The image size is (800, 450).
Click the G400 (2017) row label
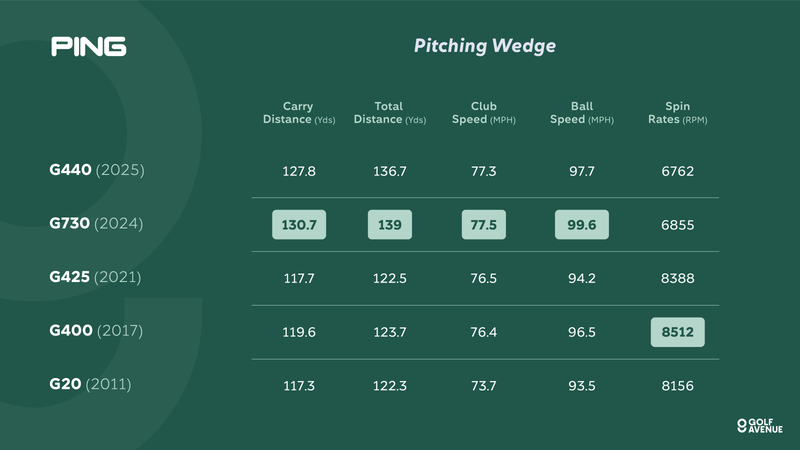[x=97, y=331]
